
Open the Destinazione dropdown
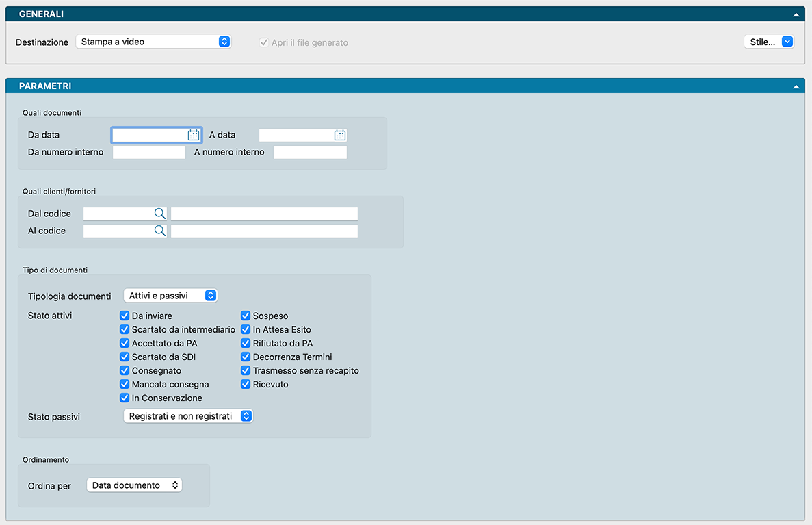click(x=153, y=42)
